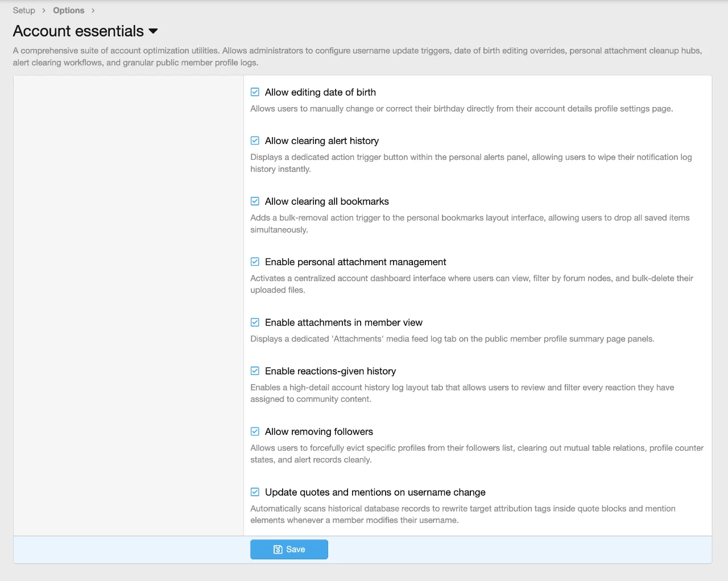This screenshot has width=728, height=581.
Task: Go to the Setup breadcrumb
Action: pyautogui.click(x=24, y=10)
